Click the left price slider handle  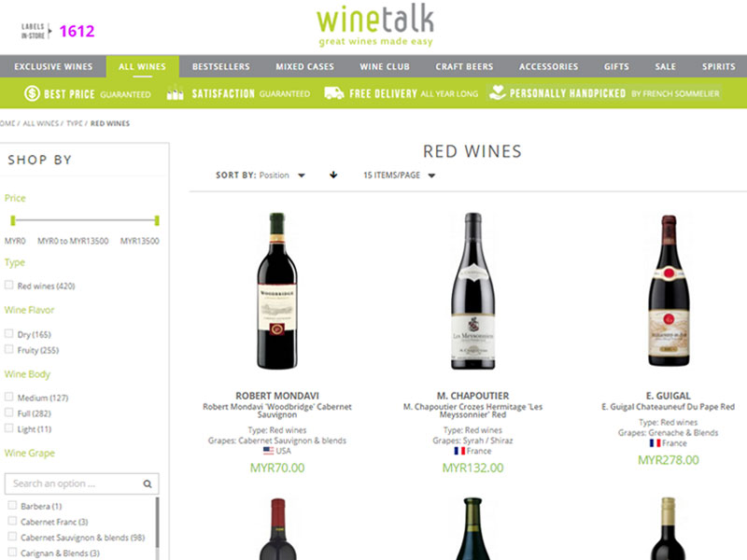pos(13,220)
